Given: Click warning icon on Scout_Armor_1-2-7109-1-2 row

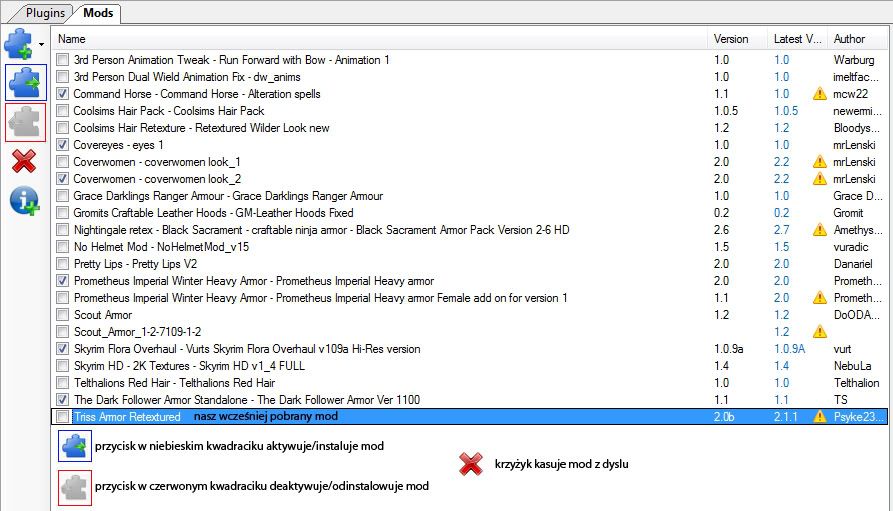Looking at the screenshot, I should pyautogui.click(x=820, y=332).
